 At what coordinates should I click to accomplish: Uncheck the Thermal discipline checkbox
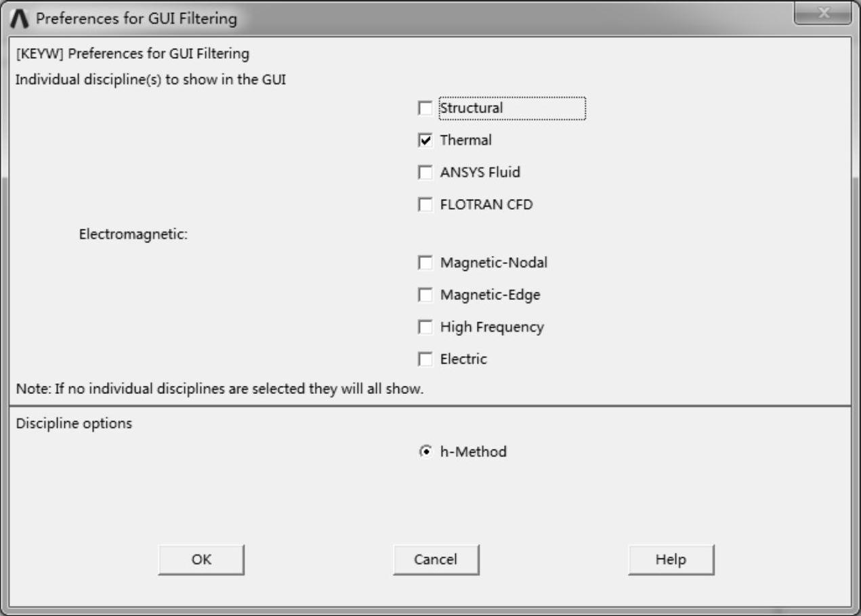425,141
